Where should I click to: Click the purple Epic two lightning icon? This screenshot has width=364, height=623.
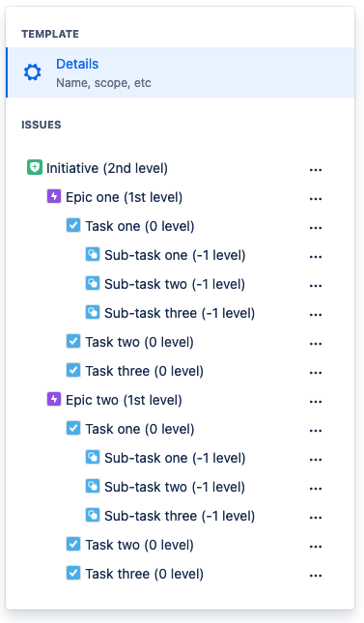pos(54,399)
